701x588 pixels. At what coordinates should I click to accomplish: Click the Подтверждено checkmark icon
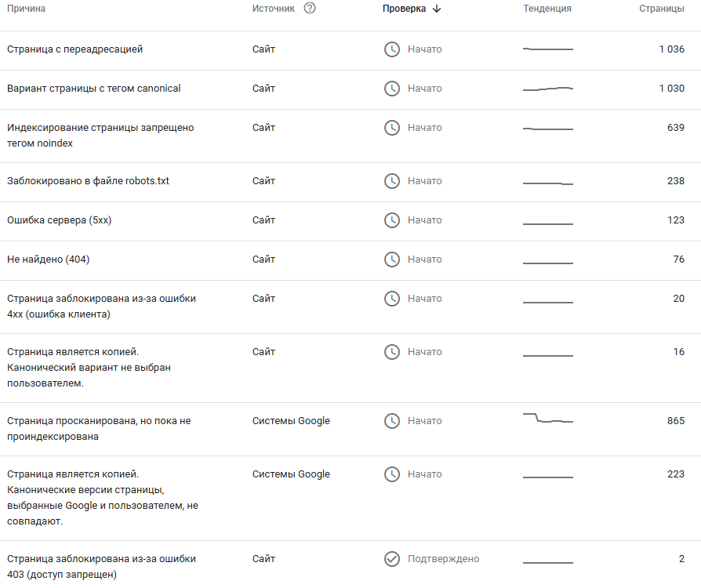click(391, 559)
